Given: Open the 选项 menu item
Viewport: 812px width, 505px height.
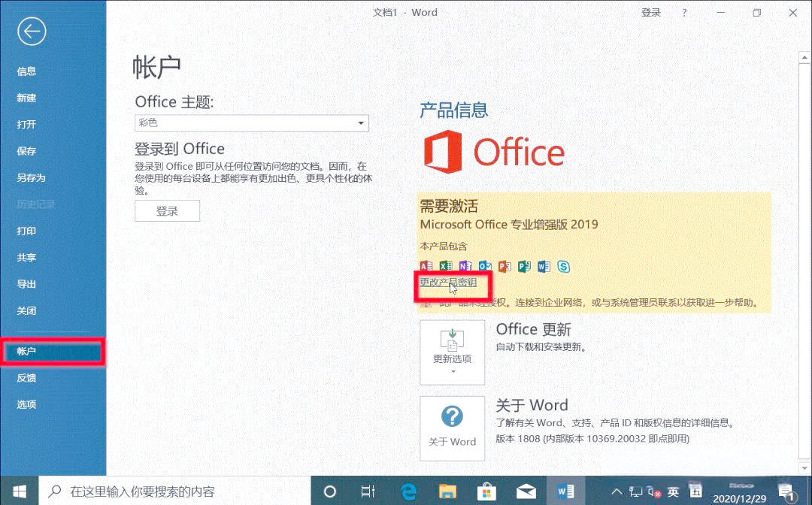Looking at the screenshot, I should pyautogui.click(x=26, y=404).
